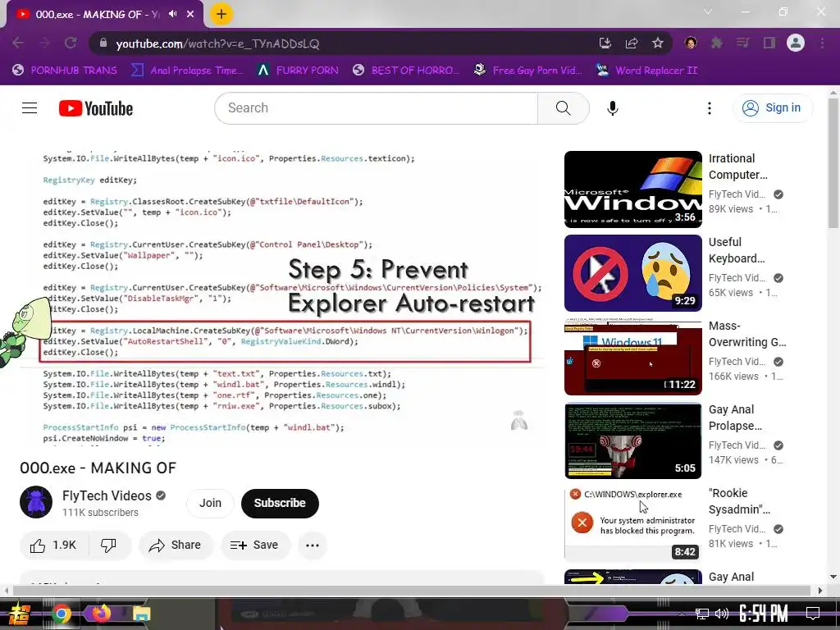This screenshot has width=840, height=630.
Task: Open YouTube hamburger guide menu
Action: click(x=30, y=108)
